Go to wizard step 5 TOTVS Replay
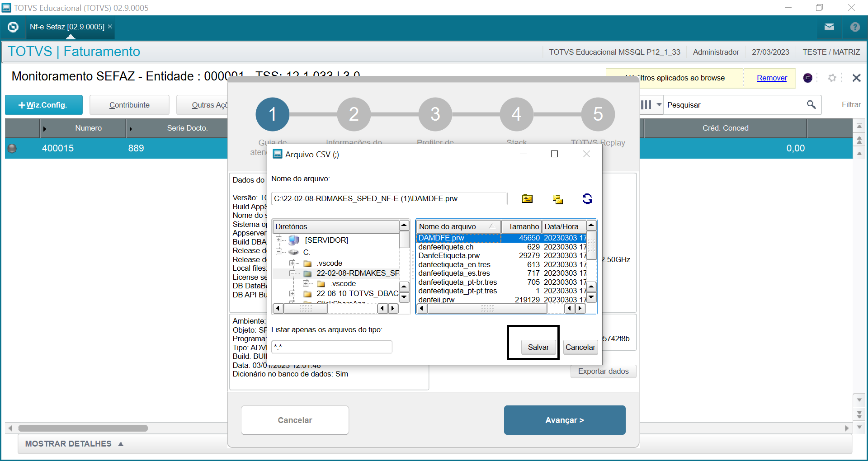The height and width of the screenshot is (461, 868). (x=598, y=114)
